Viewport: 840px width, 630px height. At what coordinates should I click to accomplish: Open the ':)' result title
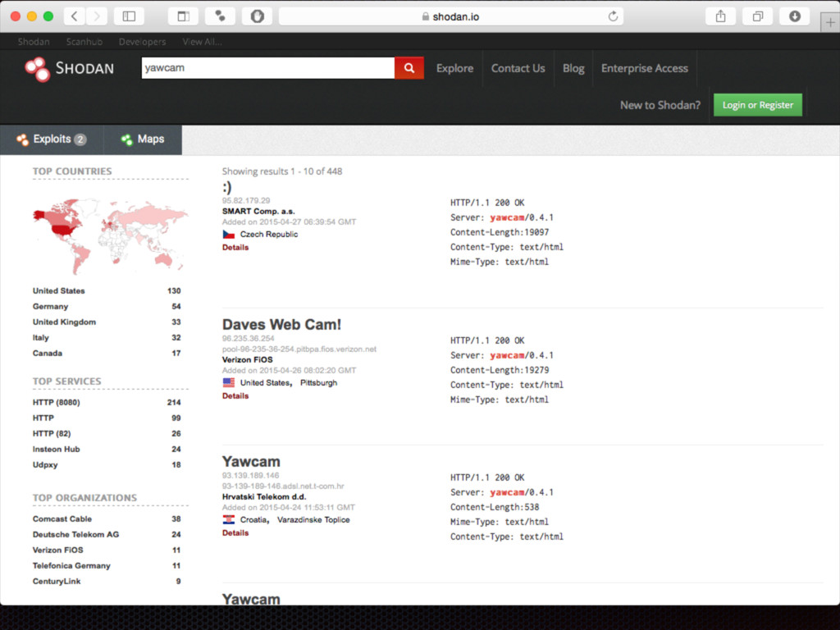click(x=227, y=188)
